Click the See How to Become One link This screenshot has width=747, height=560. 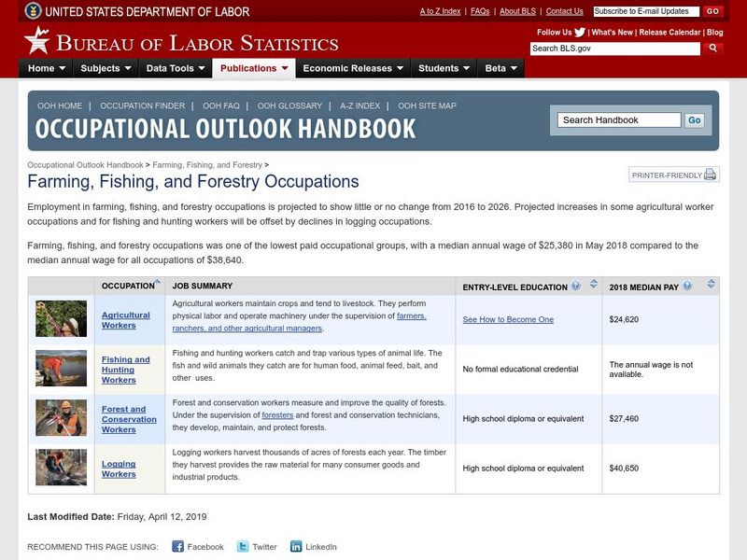(508, 319)
